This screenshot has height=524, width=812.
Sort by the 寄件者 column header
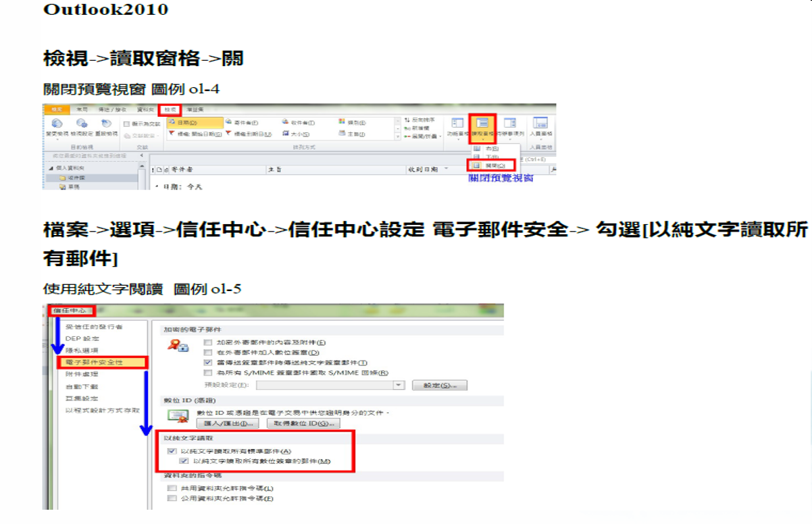(x=216, y=169)
